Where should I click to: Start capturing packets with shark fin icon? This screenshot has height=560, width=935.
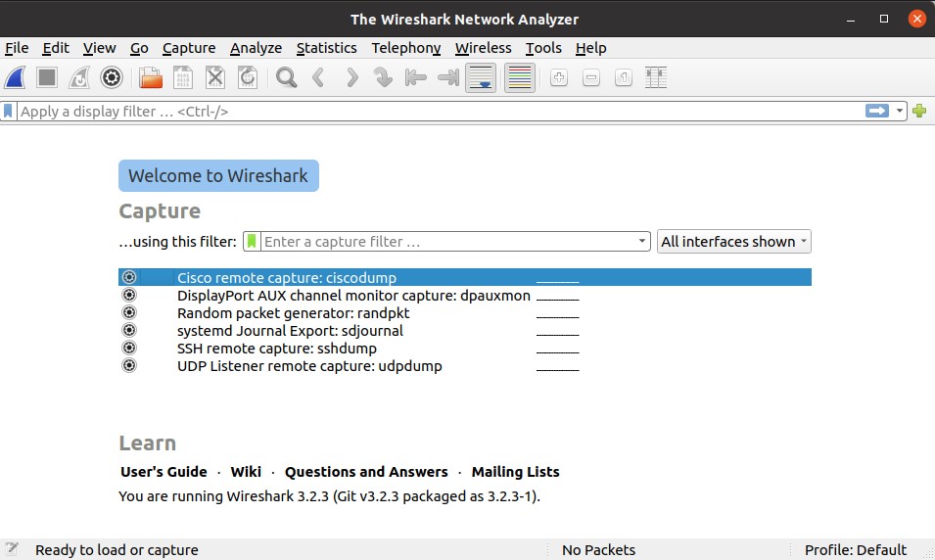(x=16, y=77)
